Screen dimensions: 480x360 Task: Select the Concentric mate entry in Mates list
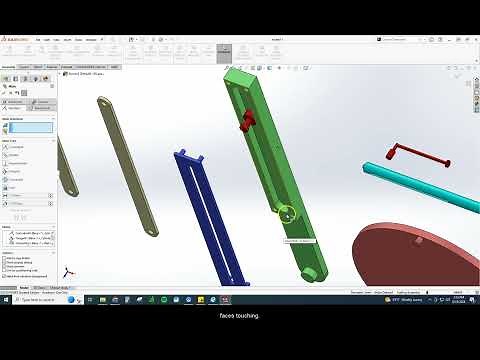[30, 233]
